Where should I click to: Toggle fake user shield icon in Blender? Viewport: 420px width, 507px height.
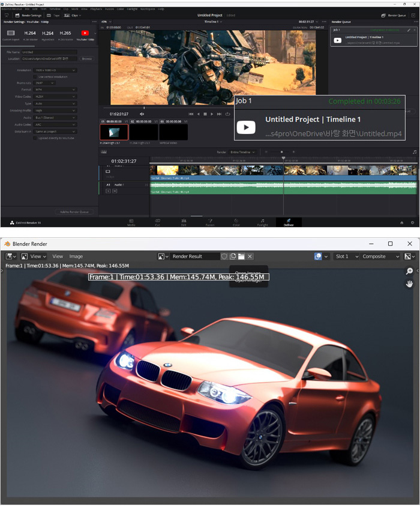click(224, 257)
